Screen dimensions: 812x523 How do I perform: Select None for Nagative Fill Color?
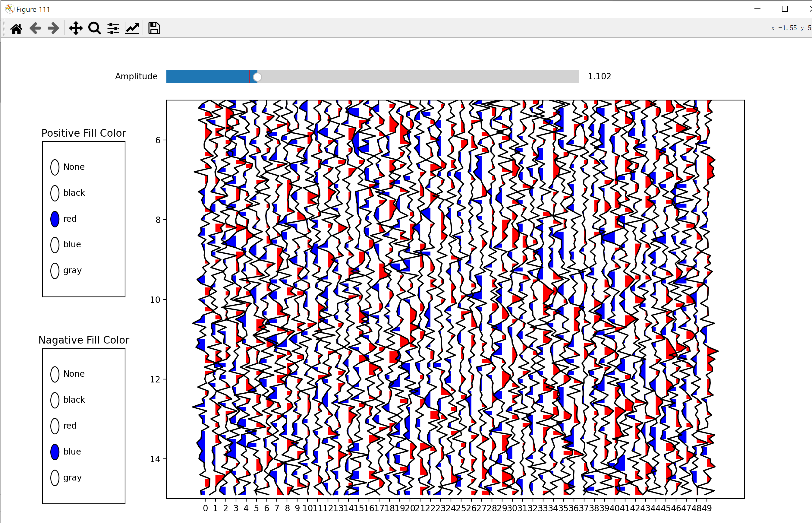tap(55, 374)
